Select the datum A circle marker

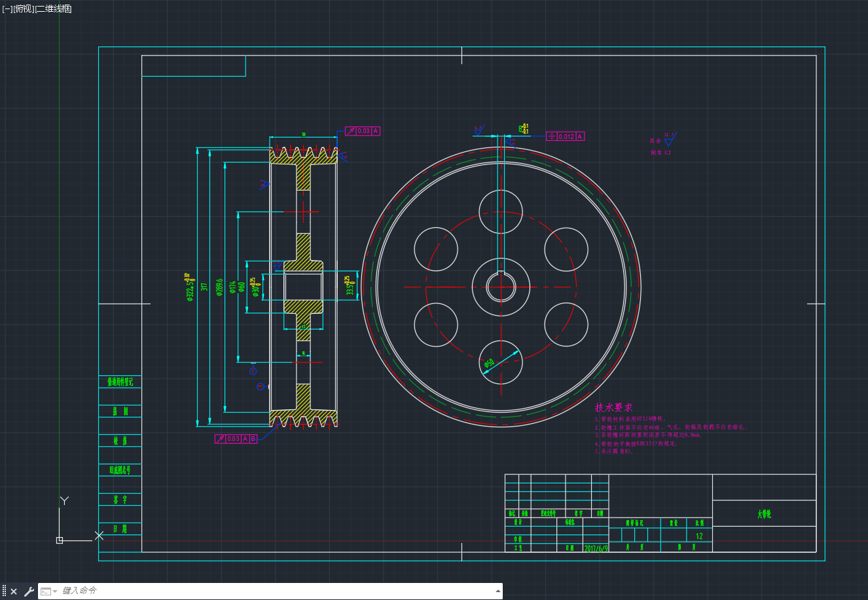(x=253, y=371)
